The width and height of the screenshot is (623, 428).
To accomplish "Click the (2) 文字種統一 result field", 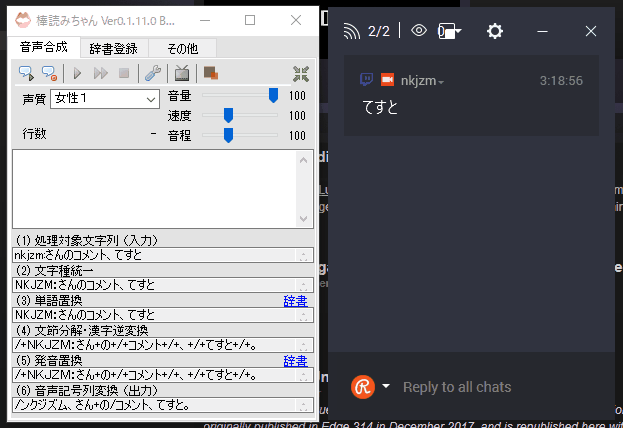I will [x=163, y=285].
